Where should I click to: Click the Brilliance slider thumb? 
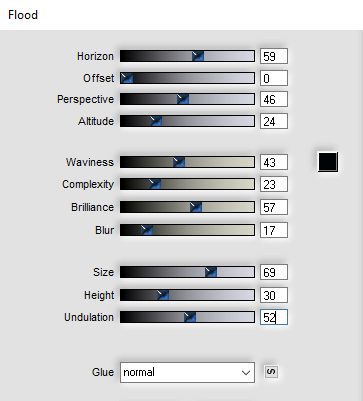[x=196, y=207]
